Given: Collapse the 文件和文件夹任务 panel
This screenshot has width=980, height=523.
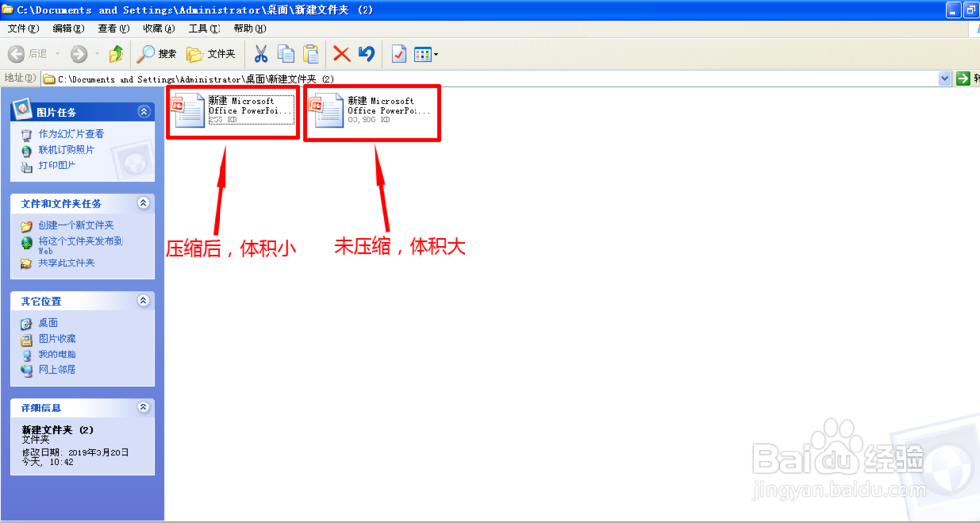Looking at the screenshot, I should pyautogui.click(x=144, y=203).
